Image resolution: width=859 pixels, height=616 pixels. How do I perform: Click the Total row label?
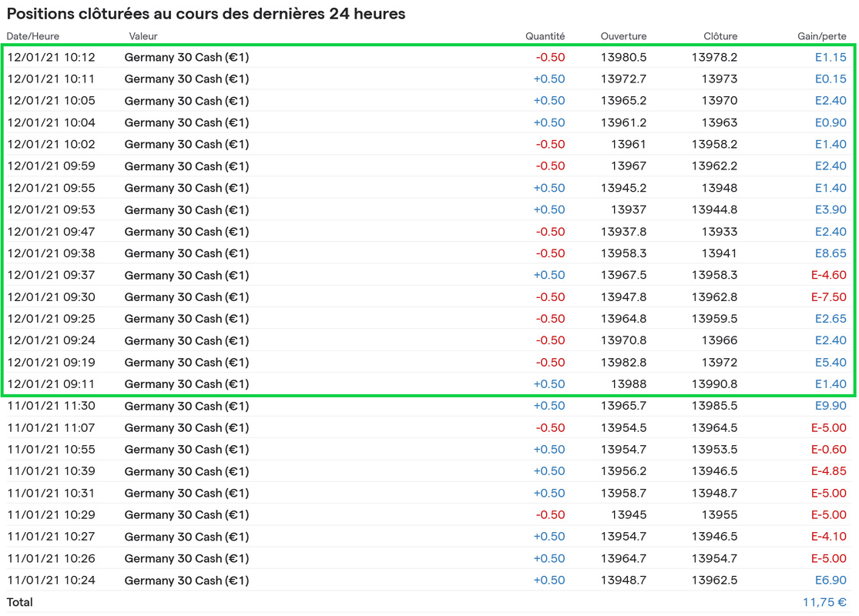20,602
